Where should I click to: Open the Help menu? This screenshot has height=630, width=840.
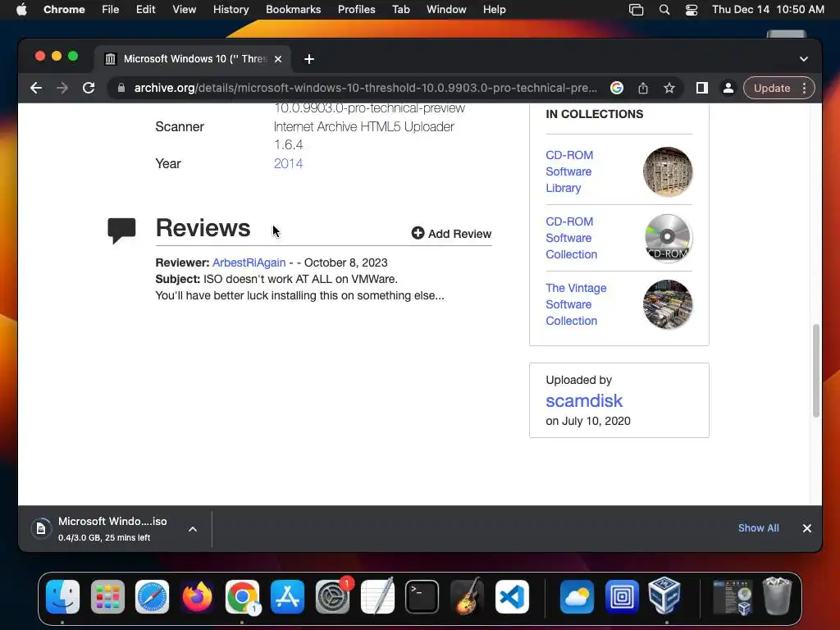pos(494,9)
